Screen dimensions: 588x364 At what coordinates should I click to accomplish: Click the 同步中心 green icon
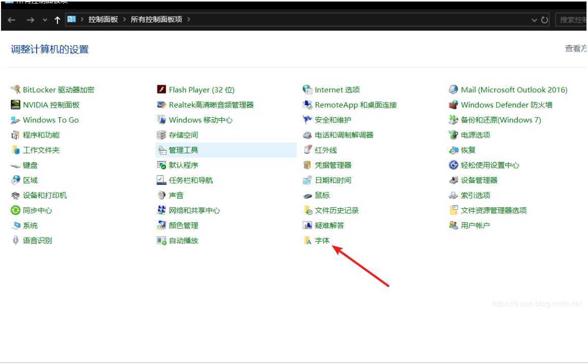[x=15, y=210]
